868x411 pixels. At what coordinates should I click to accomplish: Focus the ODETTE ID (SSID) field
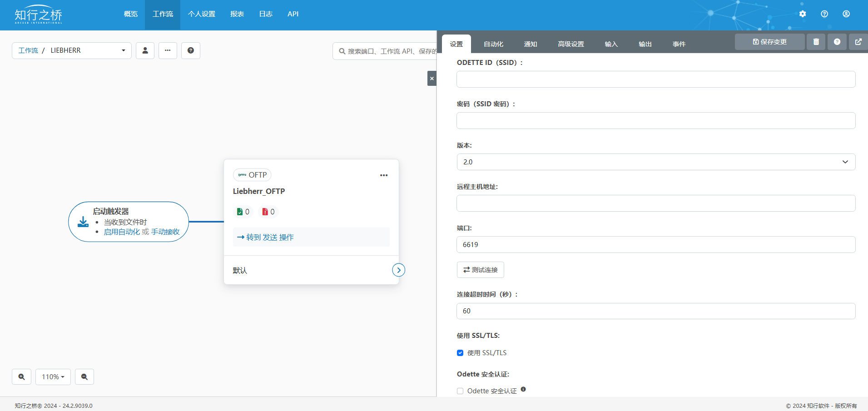click(656, 79)
